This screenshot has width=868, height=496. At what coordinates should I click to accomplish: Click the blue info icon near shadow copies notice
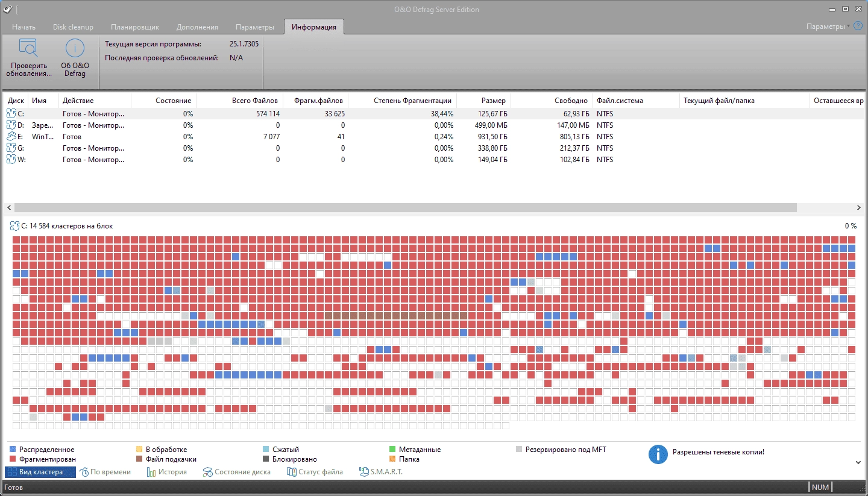(x=658, y=454)
